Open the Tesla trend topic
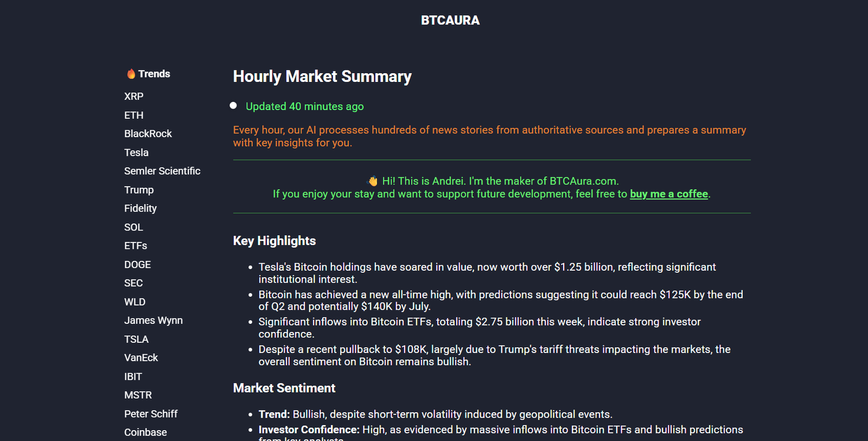The width and height of the screenshot is (868, 441). click(x=136, y=152)
